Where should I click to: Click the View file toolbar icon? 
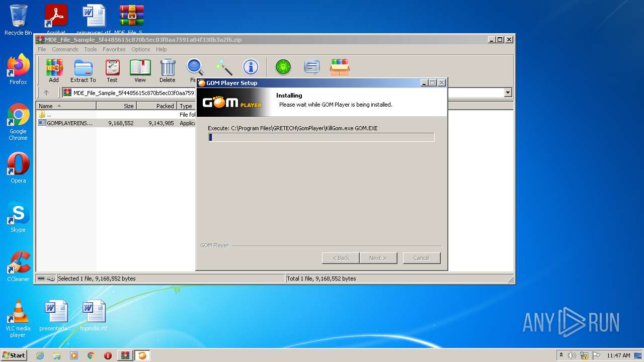pyautogui.click(x=140, y=71)
